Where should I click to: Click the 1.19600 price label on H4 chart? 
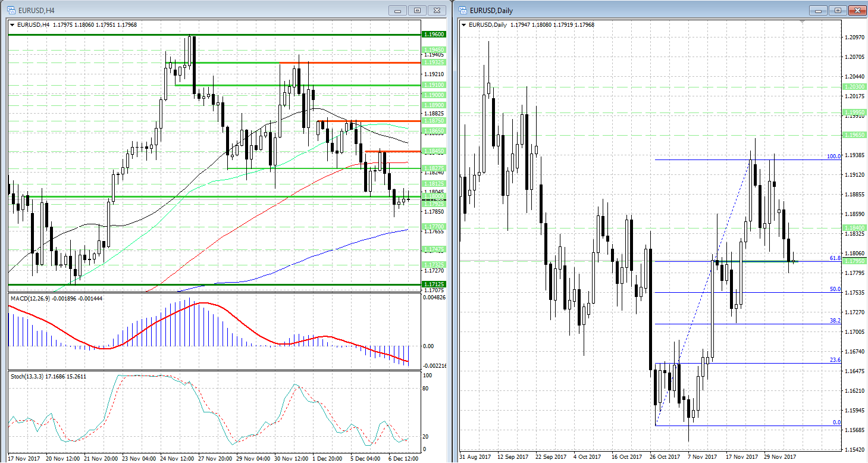click(x=433, y=35)
